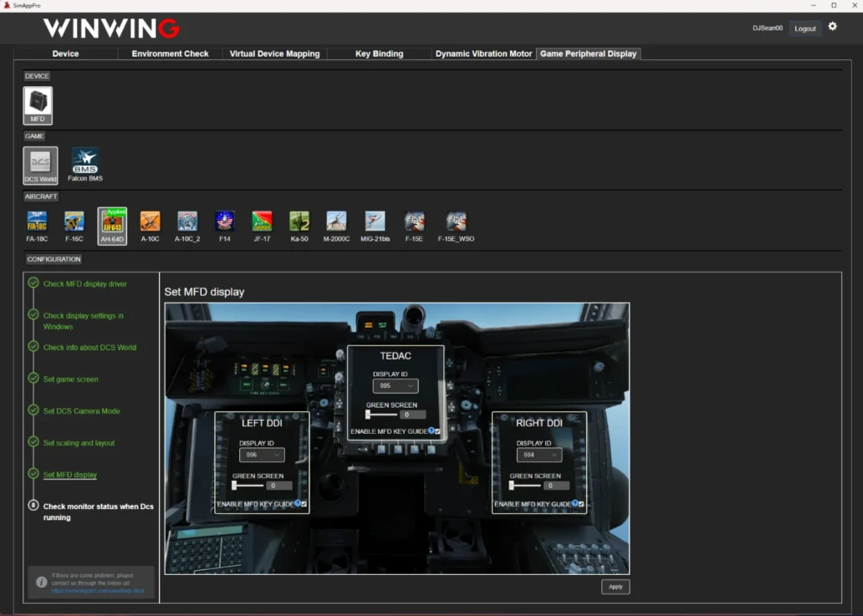The height and width of the screenshot is (616, 863).
Task: Click RIGHT DDI Green Screen value field
Action: [556, 486]
